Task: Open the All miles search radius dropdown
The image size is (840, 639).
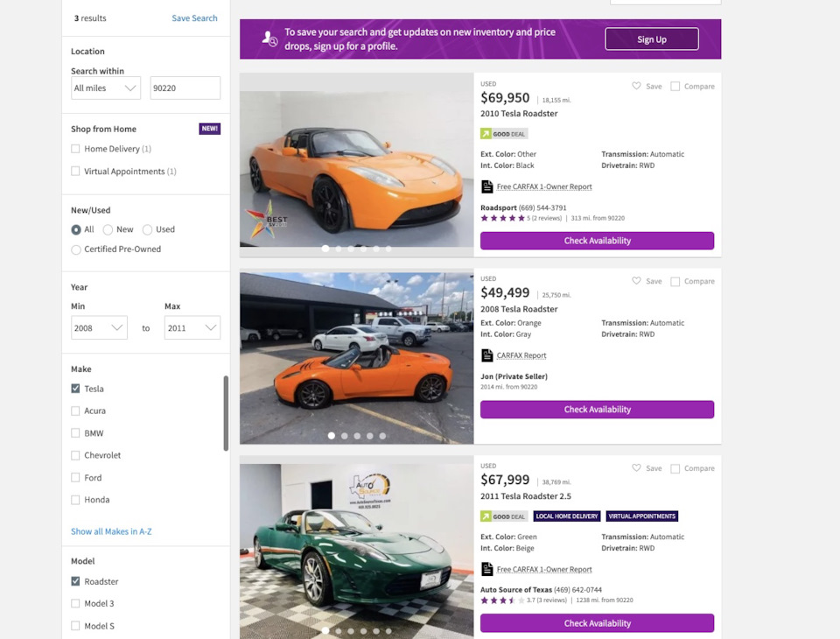Action: [x=106, y=88]
